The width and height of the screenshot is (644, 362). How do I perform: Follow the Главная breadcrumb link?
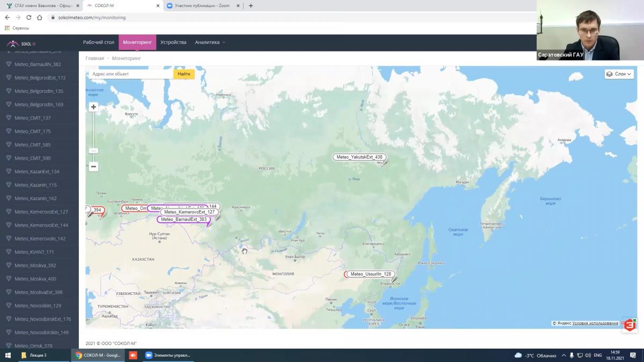click(95, 58)
